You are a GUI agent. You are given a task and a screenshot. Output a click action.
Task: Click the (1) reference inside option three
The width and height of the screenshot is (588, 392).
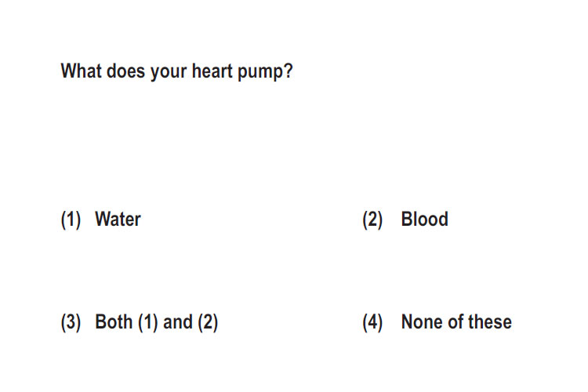pos(147,322)
